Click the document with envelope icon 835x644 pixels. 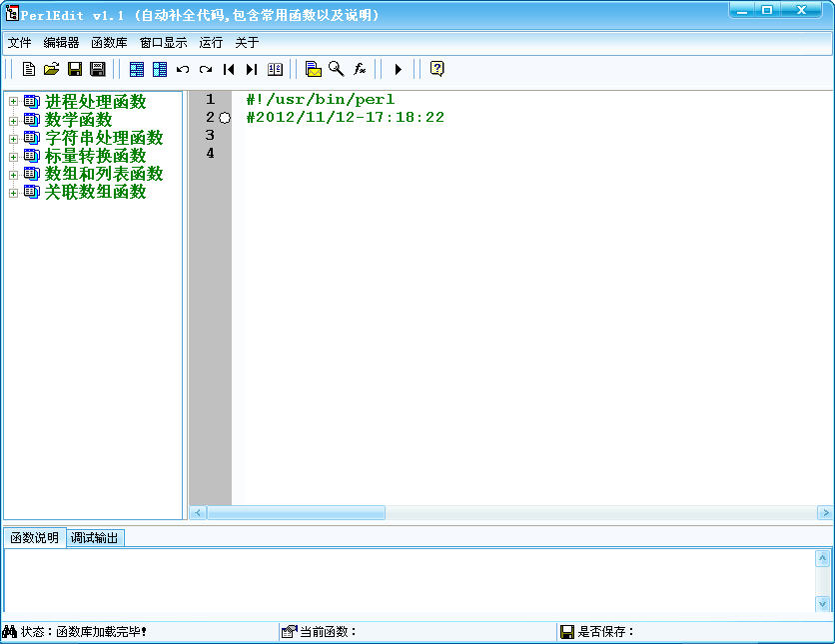[314, 69]
